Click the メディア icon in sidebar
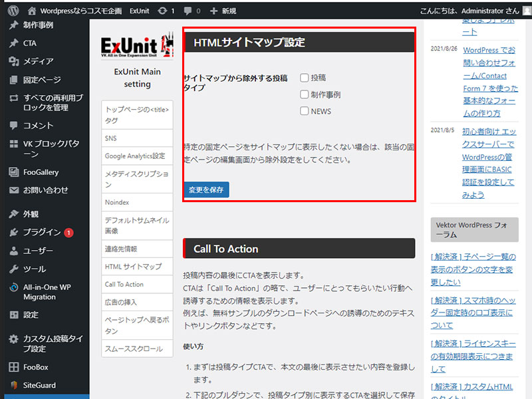The image size is (532, 399). click(x=14, y=61)
